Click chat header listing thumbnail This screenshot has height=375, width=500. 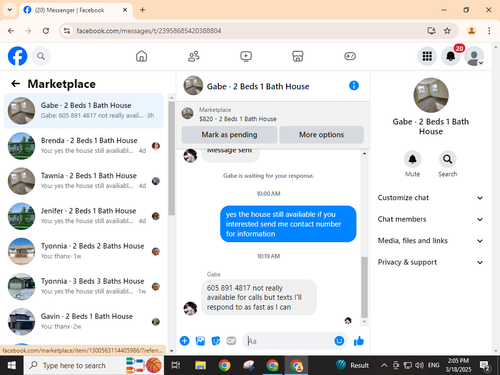click(193, 85)
